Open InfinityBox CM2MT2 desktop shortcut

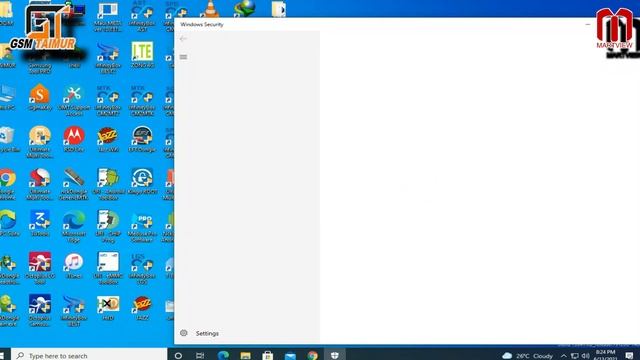pos(108,100)
